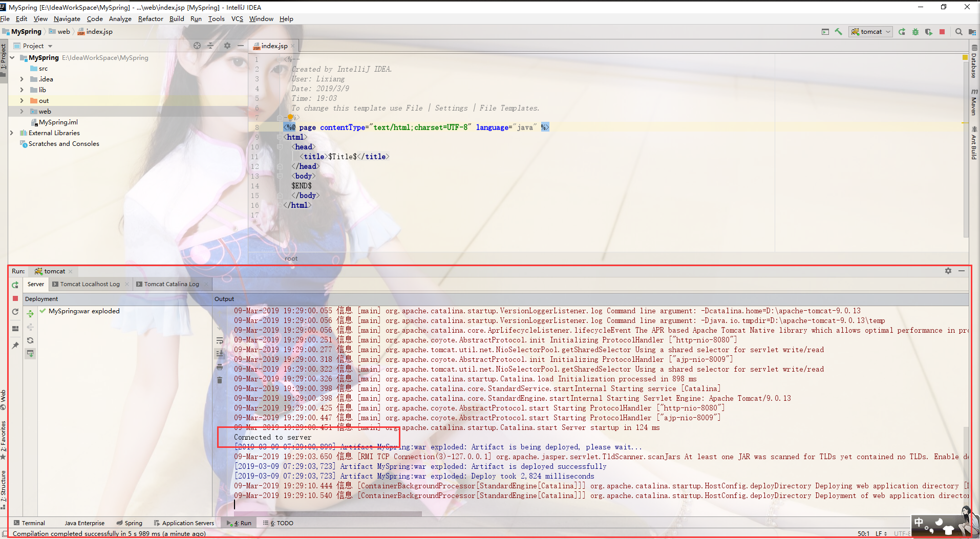980x539 pixels.
Task: Toggle scroll to end in Output console
Action: pos(220,354)
